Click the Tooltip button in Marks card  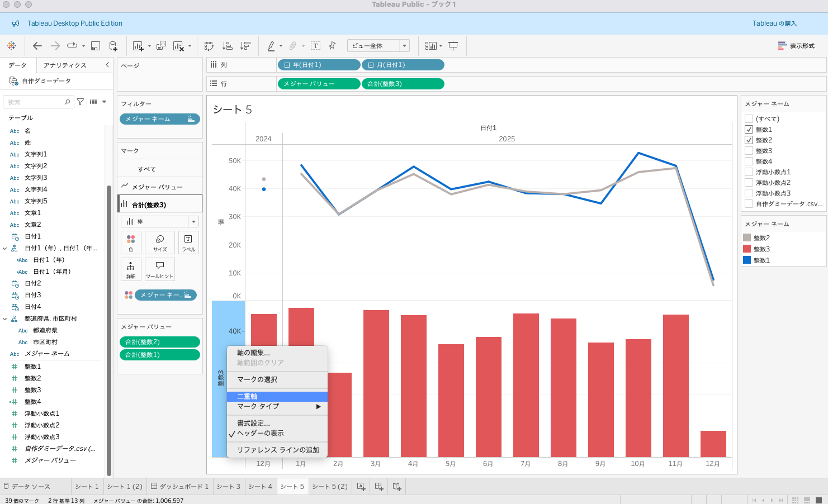click(159, 269)
